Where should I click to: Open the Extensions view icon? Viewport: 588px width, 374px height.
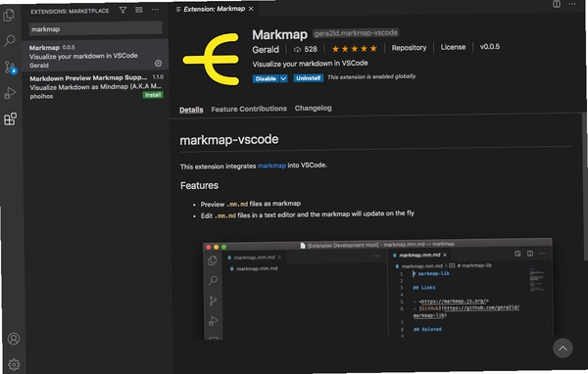[x=10, y=119]
